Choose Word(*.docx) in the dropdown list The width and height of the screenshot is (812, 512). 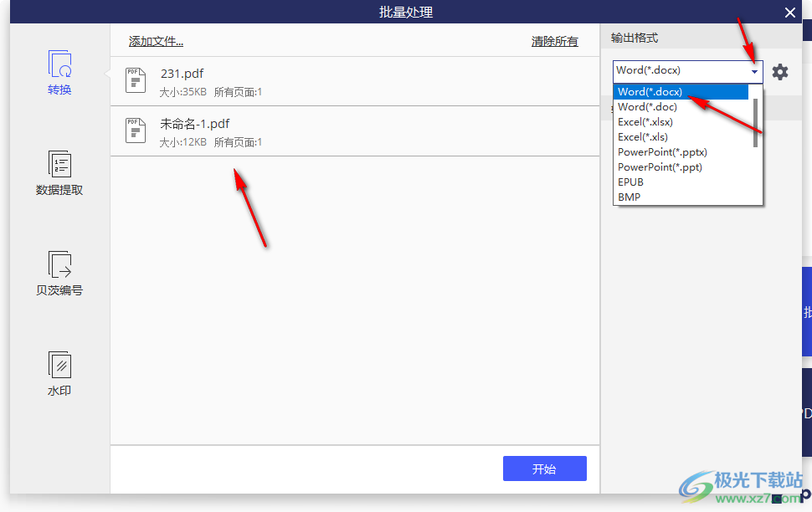click(x=650, y=92)
